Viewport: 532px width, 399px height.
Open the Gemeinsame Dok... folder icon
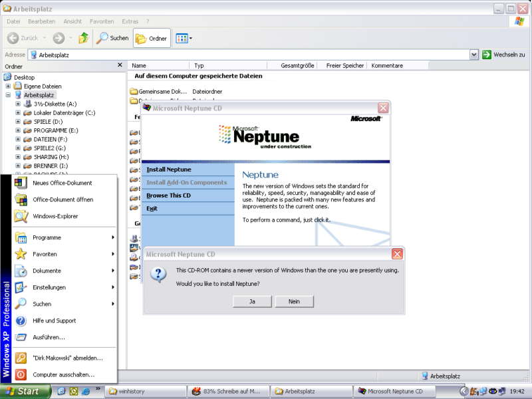pos(134,91)
